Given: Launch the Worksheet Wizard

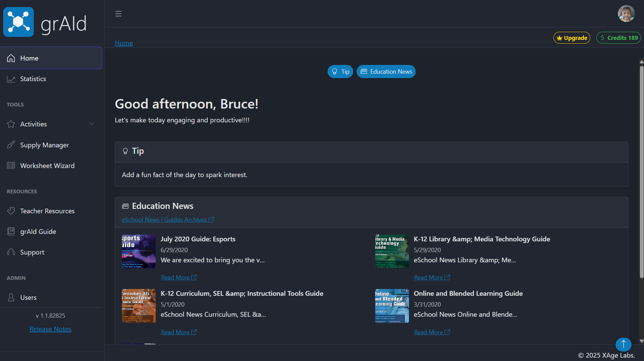Looking at the screenshot, I should (51, 166).
